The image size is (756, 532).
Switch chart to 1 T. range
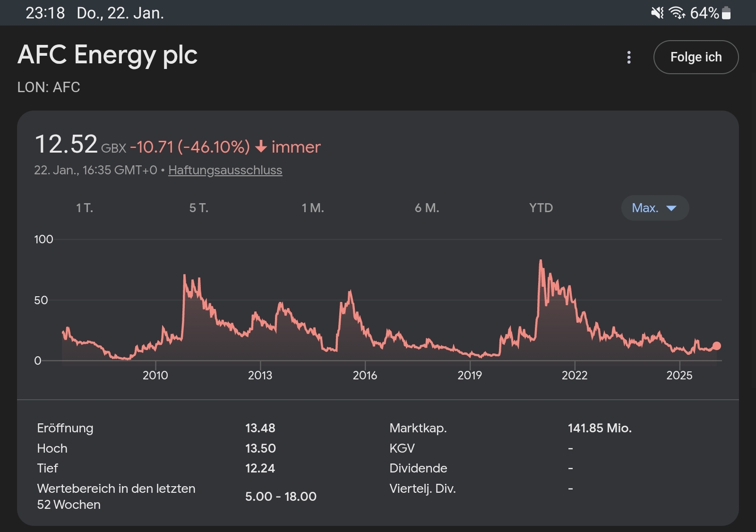click(85, 208)
